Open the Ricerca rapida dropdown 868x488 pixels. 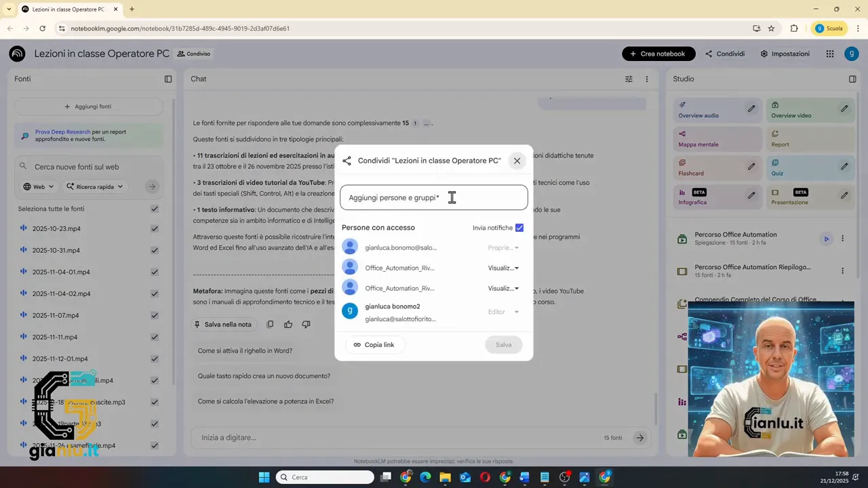tap(95, 186)
